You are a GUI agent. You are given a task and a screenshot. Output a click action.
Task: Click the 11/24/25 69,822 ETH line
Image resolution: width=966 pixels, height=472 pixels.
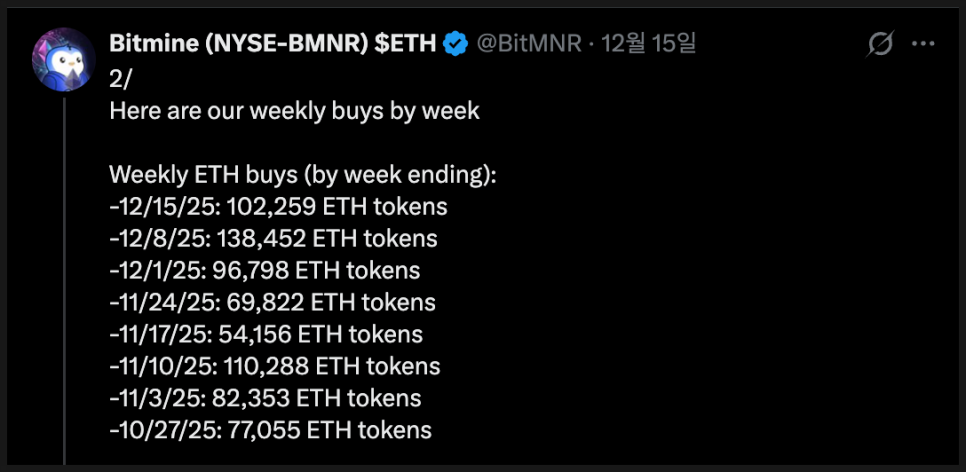pos(272,302)
